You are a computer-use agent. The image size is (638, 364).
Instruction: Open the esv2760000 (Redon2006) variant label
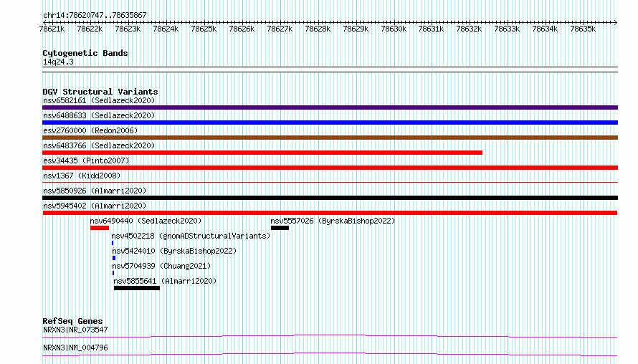click(x=90, y=130)
